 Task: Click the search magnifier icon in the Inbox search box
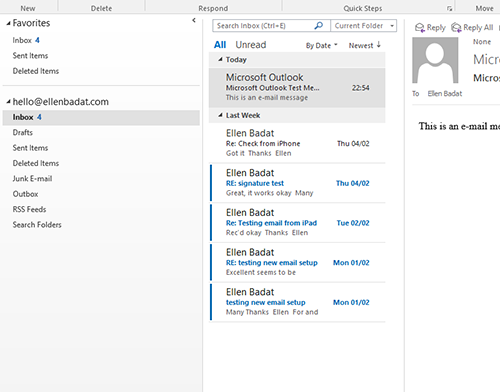tap(319, 25)
